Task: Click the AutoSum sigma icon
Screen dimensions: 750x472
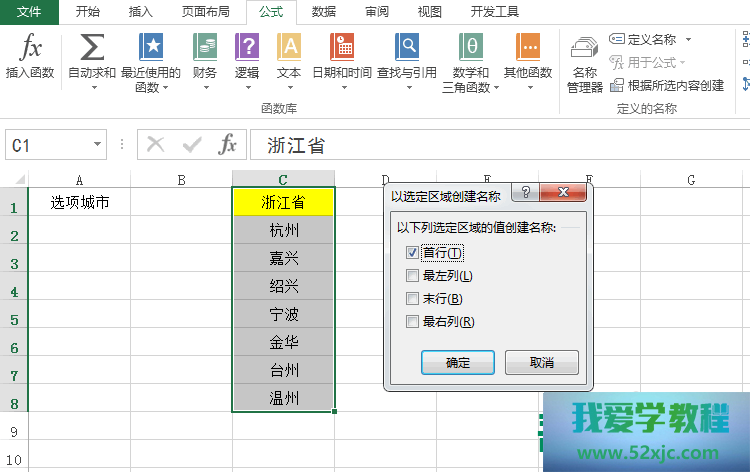Action: 92,48
